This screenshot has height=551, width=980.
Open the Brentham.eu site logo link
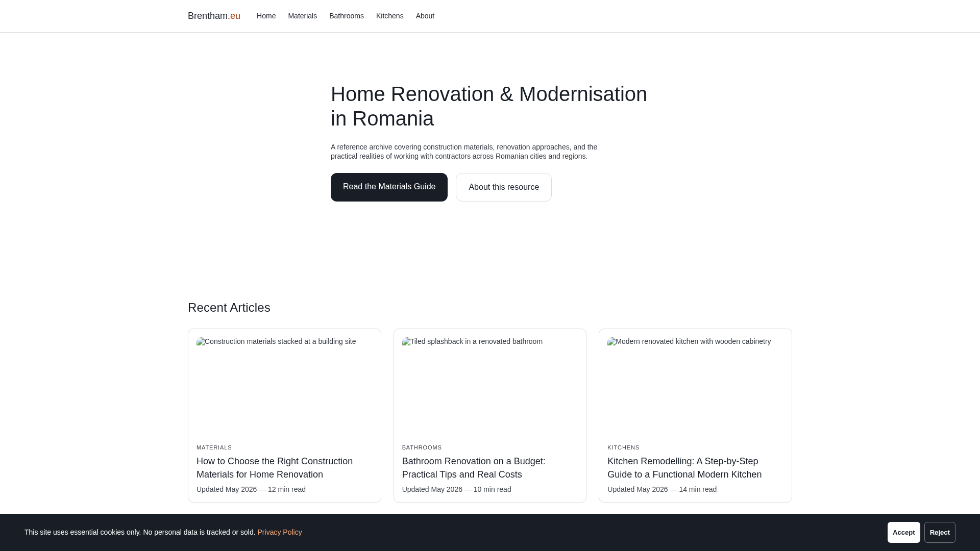pyautogui.click(x=214, y=16)
